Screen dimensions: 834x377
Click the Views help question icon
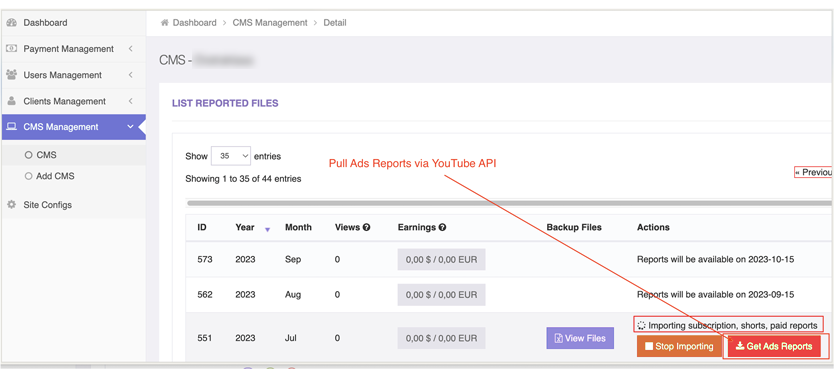[x=366, y=227]
